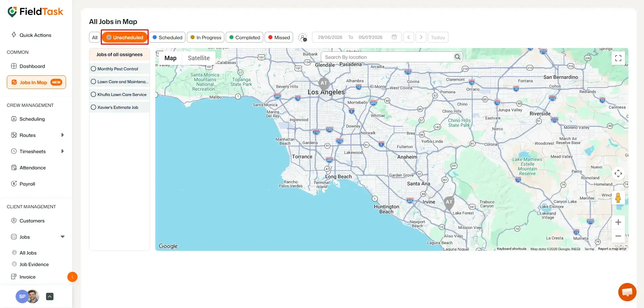The height and width of the screenshot is (308, 644).
Task: Focus the Search By location field
Action: click(x=388, y=57)
